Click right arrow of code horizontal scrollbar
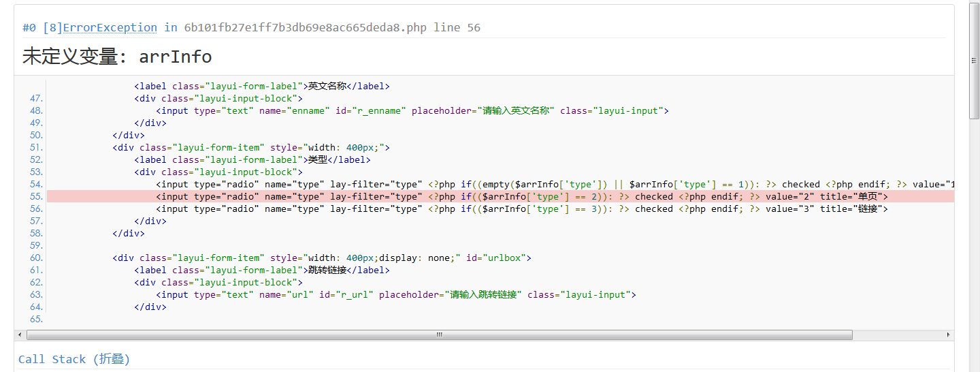This screenshot has width=980, height=372. click(x=949, y=335)
